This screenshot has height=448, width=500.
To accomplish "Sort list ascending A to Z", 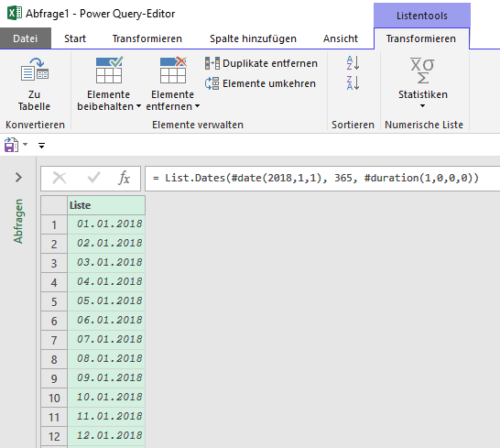I will [353, 63].
